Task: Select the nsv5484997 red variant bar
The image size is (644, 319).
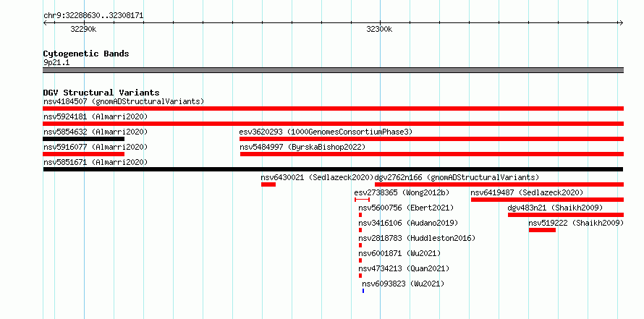Action: click(x=432, y=154)
